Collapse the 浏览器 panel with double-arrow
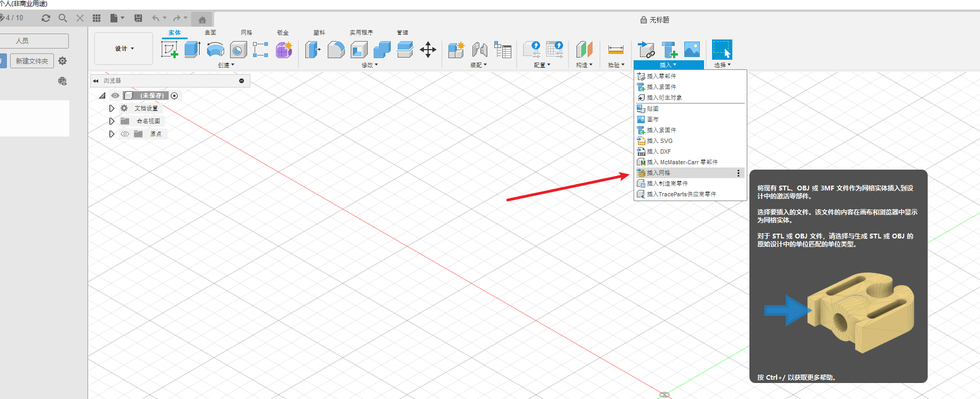The width and height of the screenshot is (980, 399). coord(96,81)
